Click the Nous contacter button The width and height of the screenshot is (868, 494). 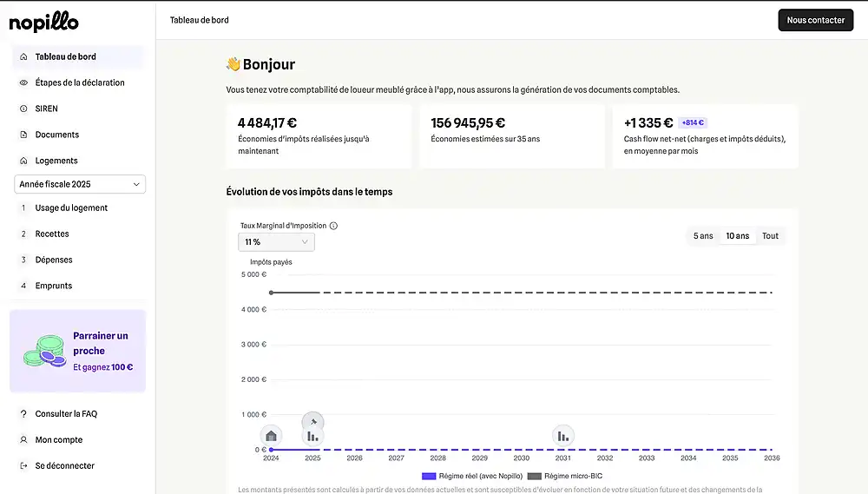tap(815, 20)
